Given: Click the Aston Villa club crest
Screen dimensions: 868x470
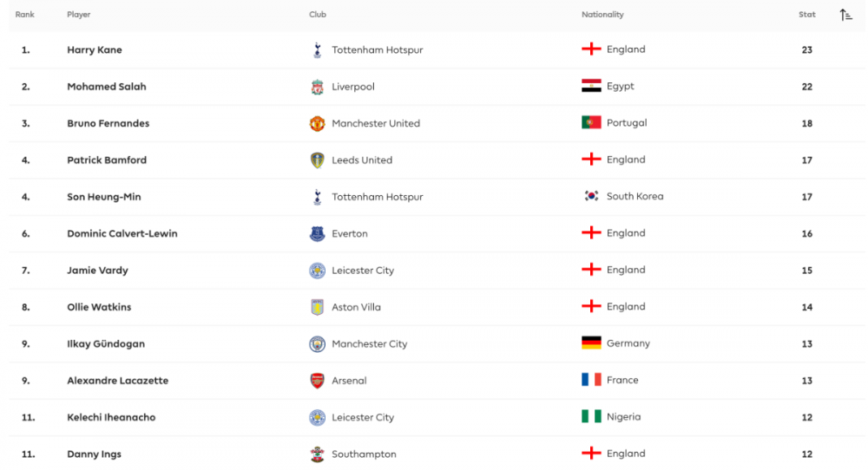Looking at the screenshot, I should 317,307.
